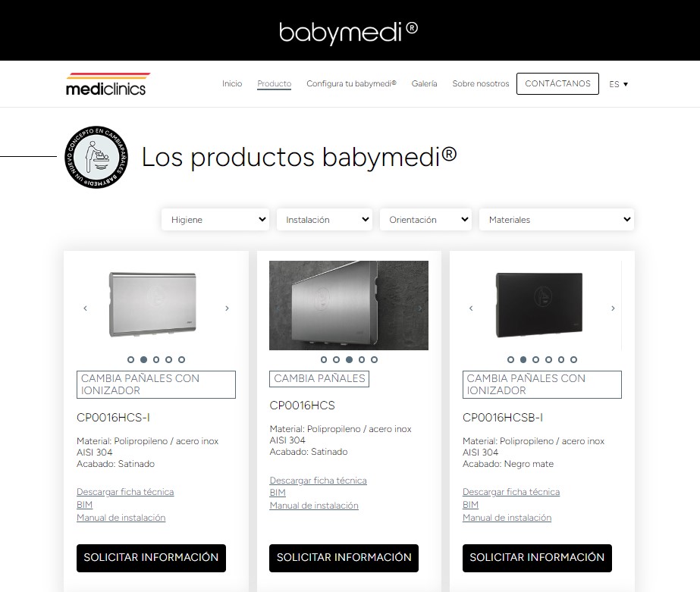This screenshot has height=592, width=700.
Task: Click the babymedi logo in black header
Action: point(349,33)
